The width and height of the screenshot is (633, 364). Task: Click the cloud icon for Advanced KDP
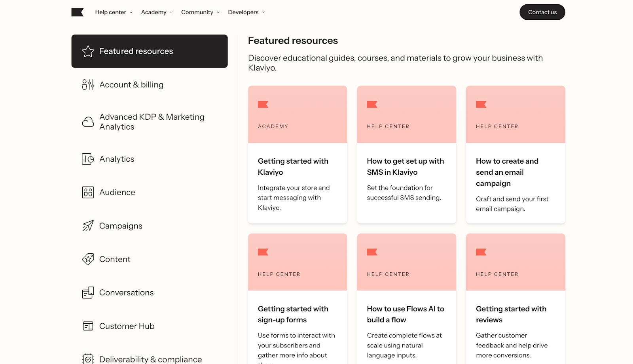coord(88,122)
